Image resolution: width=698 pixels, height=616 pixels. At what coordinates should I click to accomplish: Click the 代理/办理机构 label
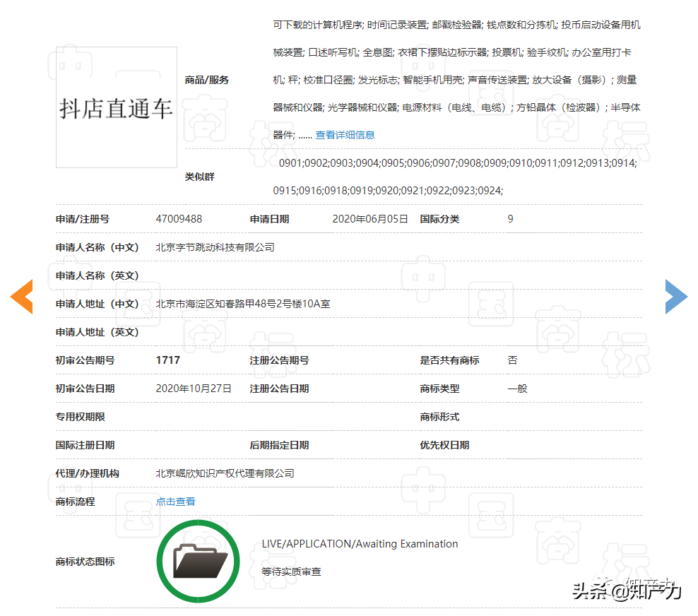(88, 473)
